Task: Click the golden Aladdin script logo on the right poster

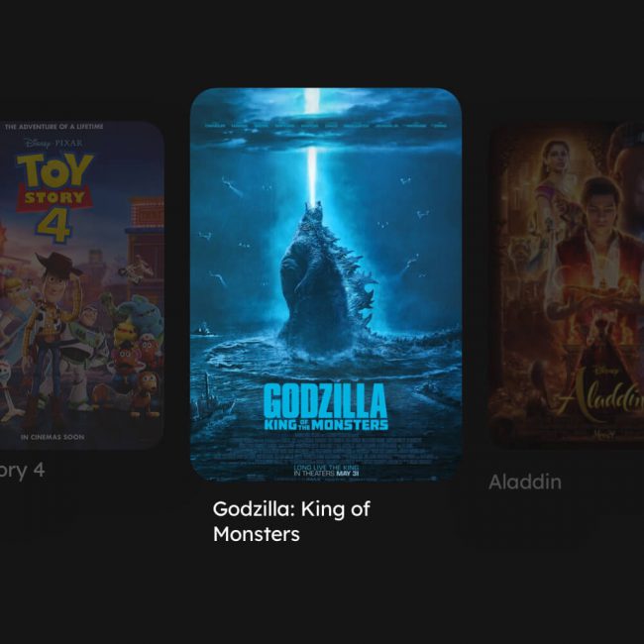Action: 602,395
